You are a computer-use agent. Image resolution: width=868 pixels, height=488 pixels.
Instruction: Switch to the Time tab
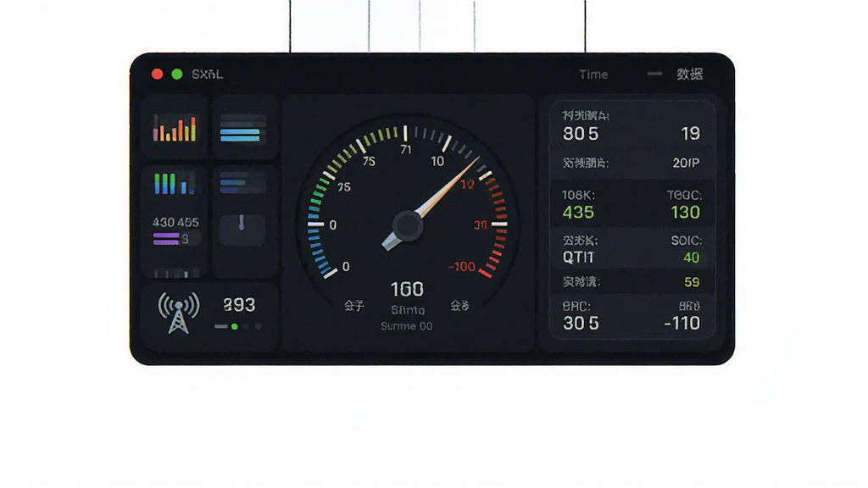[593, 75]
